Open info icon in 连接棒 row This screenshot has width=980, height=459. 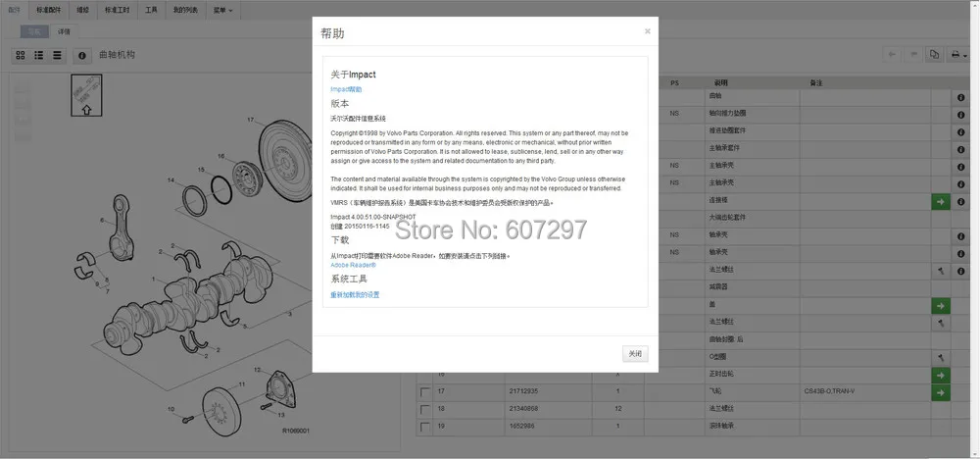[x=960, y=201]
